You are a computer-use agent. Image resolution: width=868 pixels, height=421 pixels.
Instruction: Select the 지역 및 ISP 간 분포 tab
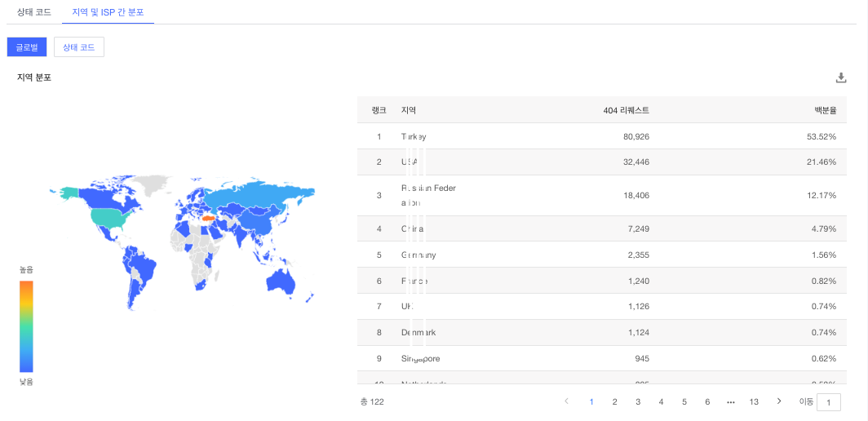108,11
